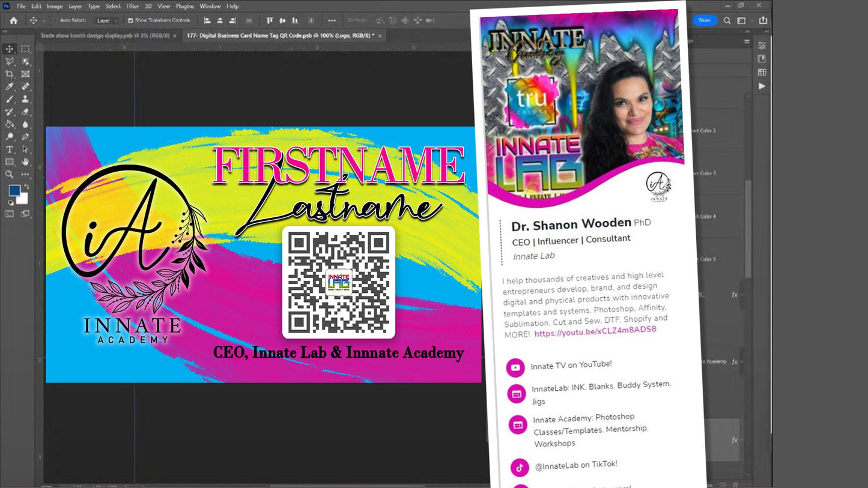868x488 pixels.
Task: Select the Paint Bucket tool
Action: (x=10, y=124)
